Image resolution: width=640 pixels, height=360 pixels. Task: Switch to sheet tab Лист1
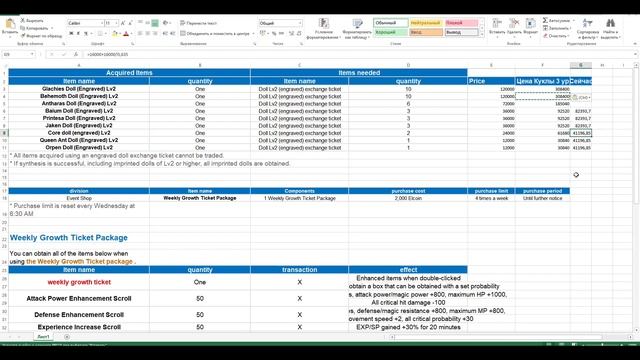click(x=43, y=337)
